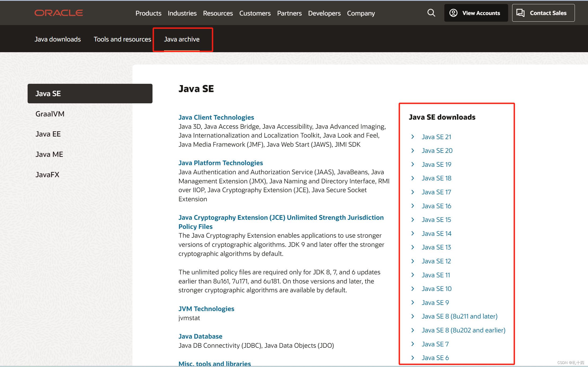Select Java SE in the sidebar
The height and width of the screenshot is (367, 588).
90,93
